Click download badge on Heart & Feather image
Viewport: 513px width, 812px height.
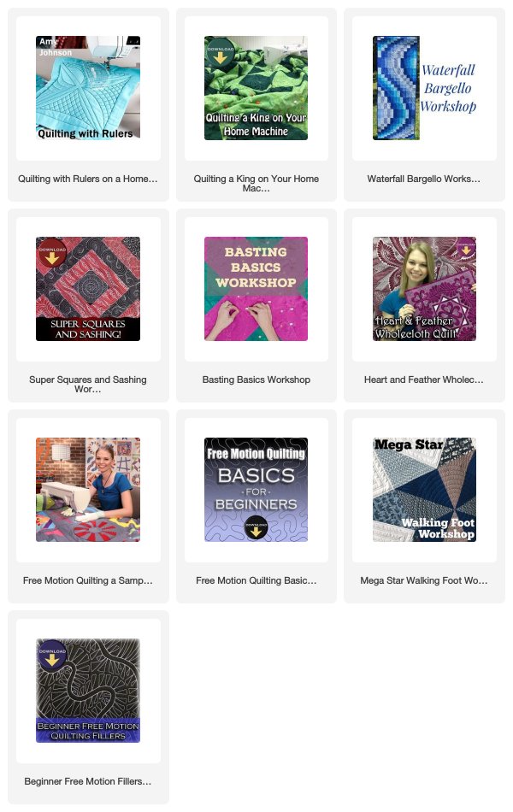click(466, 248)
